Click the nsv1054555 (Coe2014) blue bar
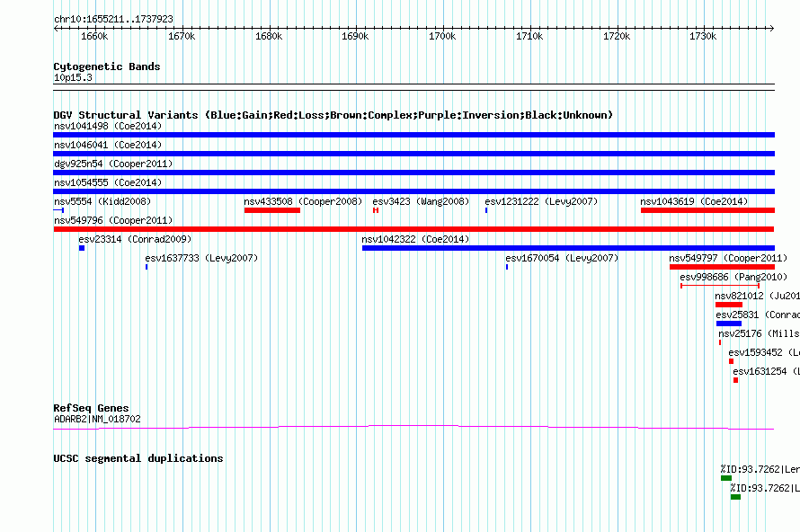 click(x=413, y=191)
